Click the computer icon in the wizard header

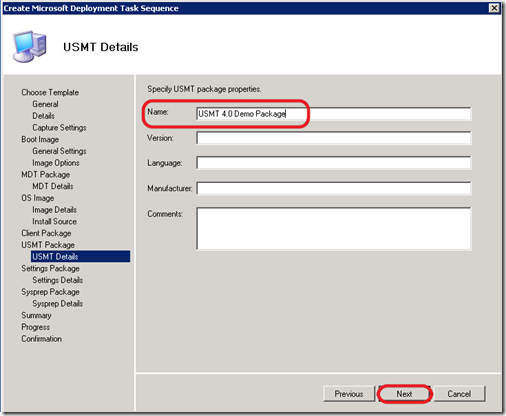point(29,47)
